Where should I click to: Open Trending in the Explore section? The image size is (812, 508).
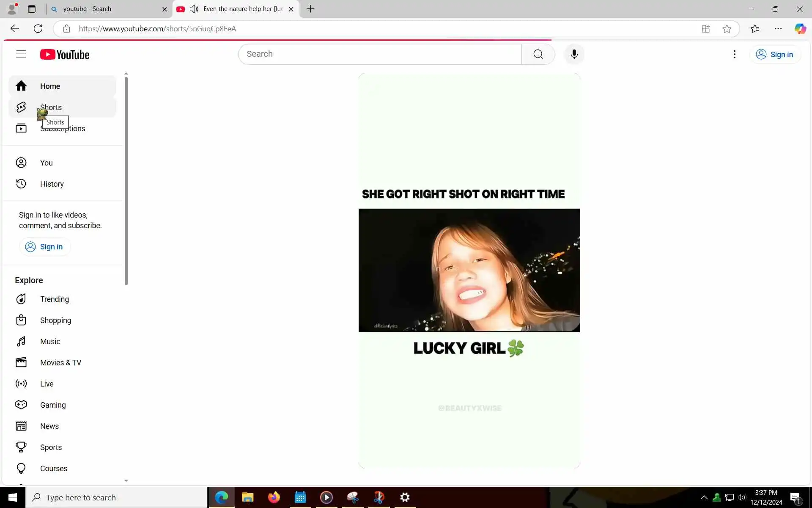coord(54,299)
